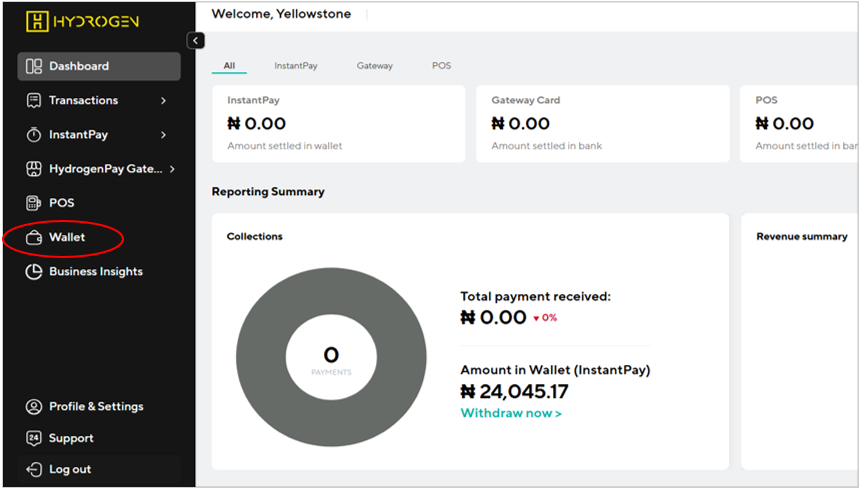Image resolution: width=864 pixels, height=493 pixels.
Task: Click the InstantPay stopwatch icon
Action: coord(34,135)
